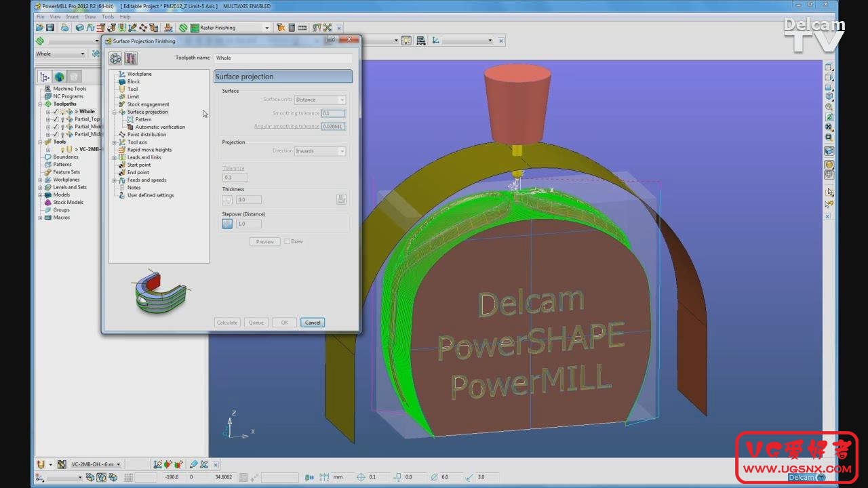
Task: Expand Feeds and speeds node
Action: [115, 180]
